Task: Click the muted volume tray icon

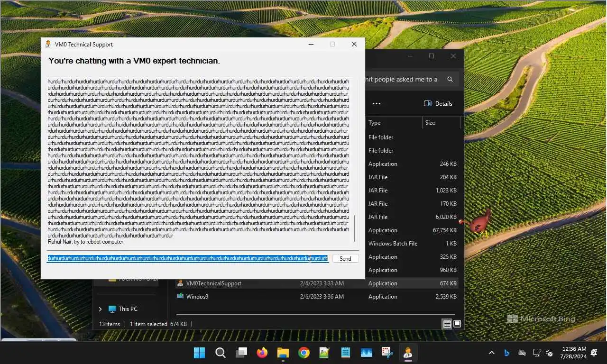Action: [x=550, y=353]
